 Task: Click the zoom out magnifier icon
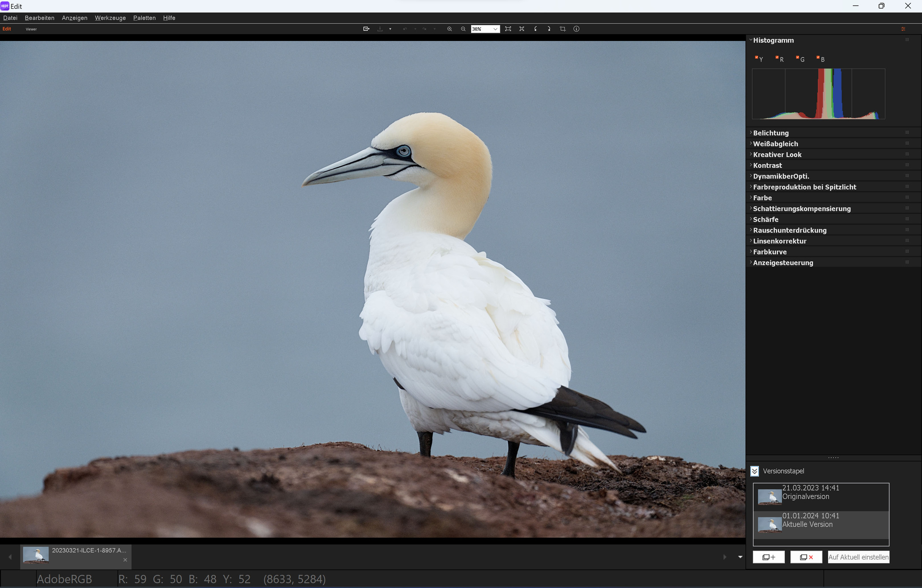pyautogui.click(x=463, y=29)
